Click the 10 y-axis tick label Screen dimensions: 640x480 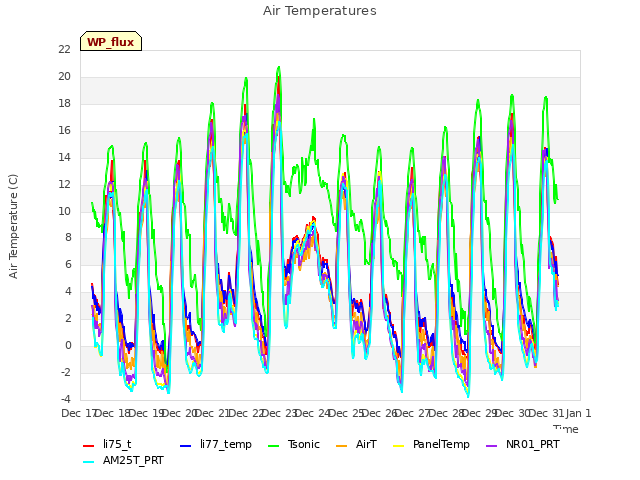click(x=64, y=211)
